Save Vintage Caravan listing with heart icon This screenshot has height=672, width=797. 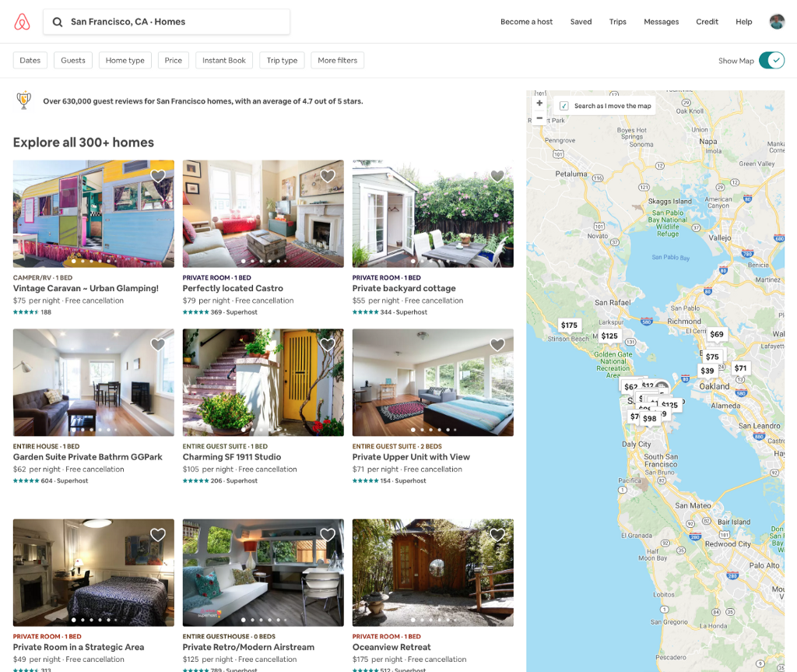158,176
